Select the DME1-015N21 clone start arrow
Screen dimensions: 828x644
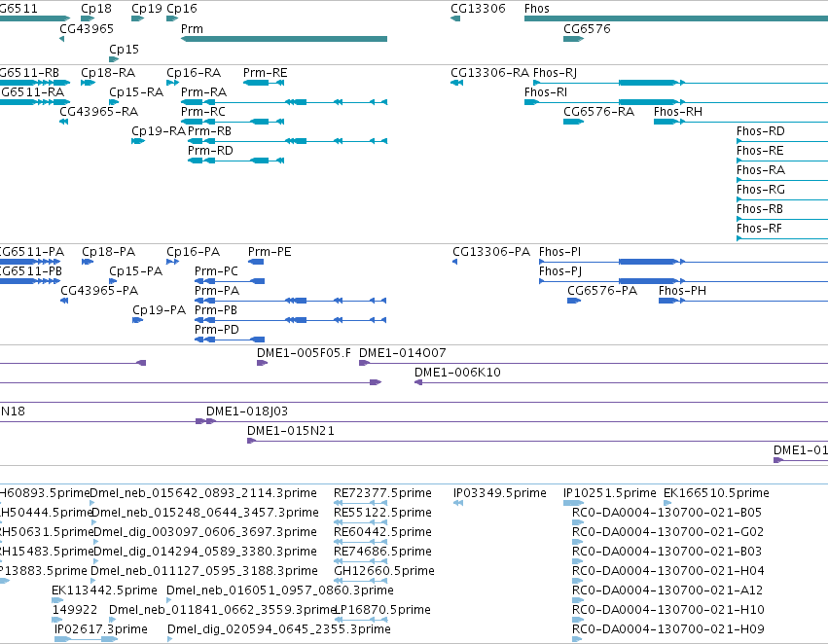(251, 441)
